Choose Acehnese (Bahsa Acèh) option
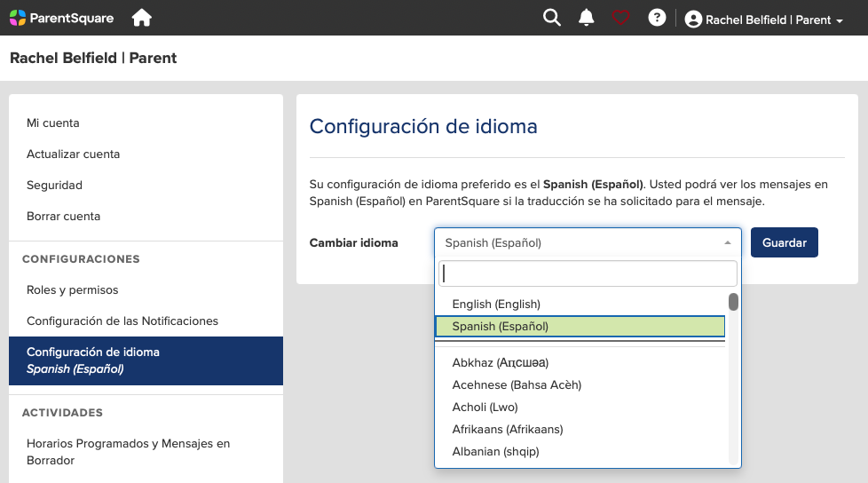The image size is (868, 483). (x=580, y=385)
